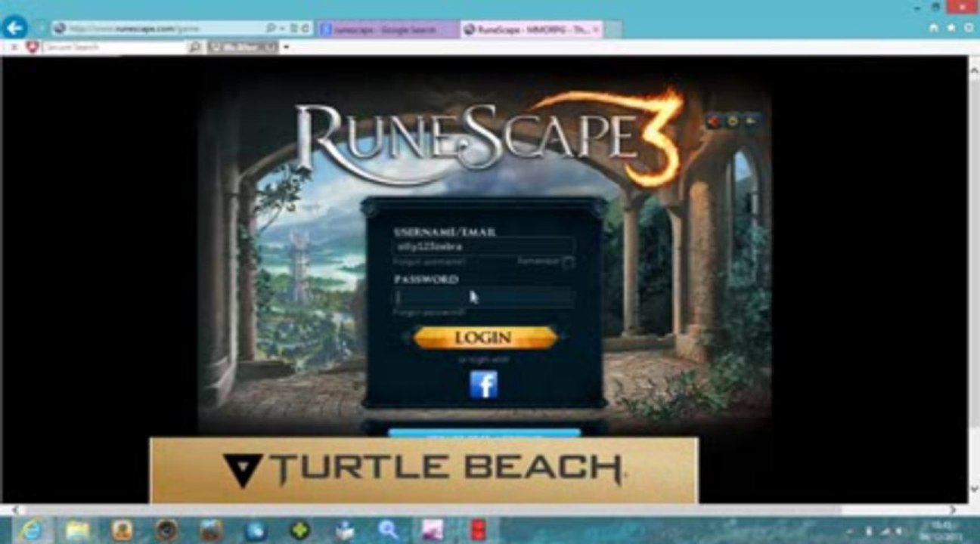
Task: Go back with the browser back arrow
Action: [x=14, y=28]
